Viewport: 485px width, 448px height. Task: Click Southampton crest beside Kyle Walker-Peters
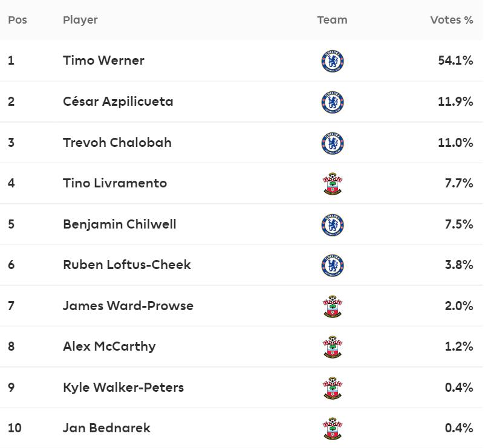[333, 388]
